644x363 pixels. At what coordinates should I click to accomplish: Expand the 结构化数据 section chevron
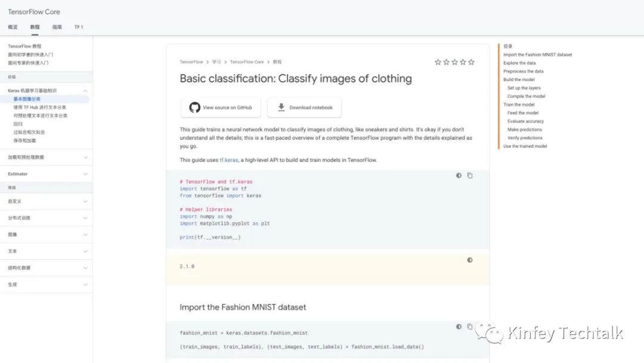pyautogui.click(x=85, y=268)
